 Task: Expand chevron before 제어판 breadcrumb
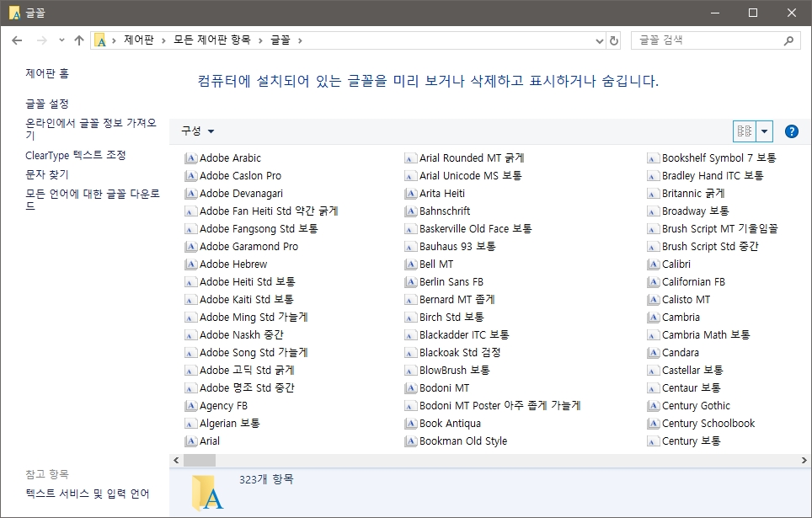click(x=114, y=40)
